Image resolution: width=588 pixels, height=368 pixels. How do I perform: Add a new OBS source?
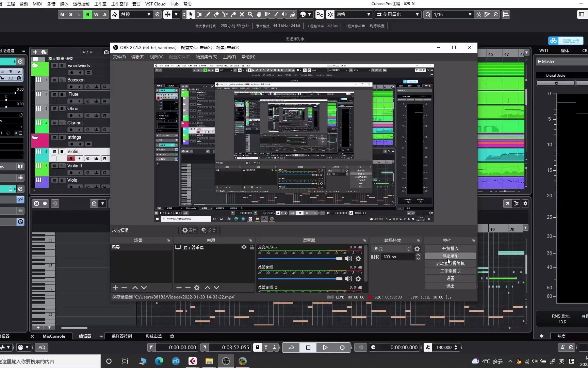179,288
